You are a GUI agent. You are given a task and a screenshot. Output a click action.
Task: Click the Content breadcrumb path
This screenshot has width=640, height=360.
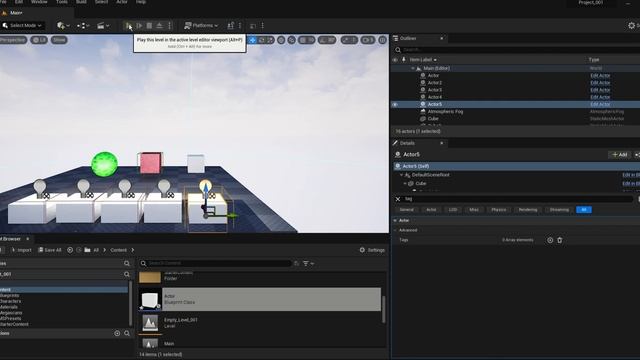click(118, 250)
